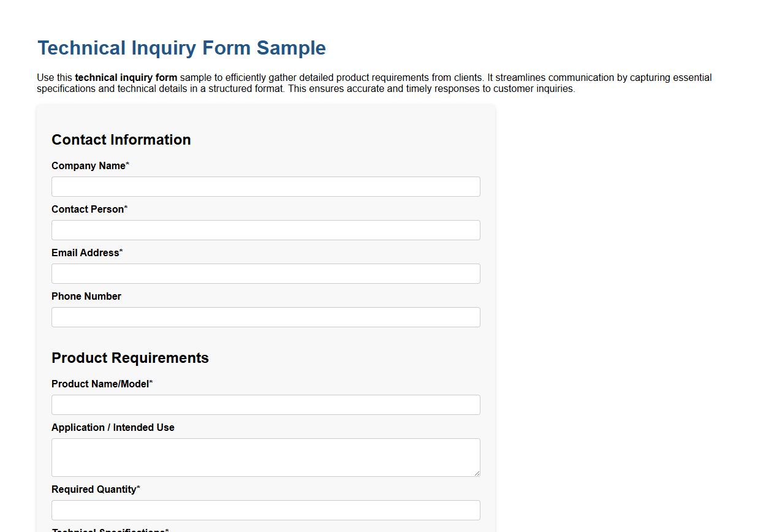Click the Contact Information section heading
The width and height of the screenshot is (774, 532).
[121, 140]
